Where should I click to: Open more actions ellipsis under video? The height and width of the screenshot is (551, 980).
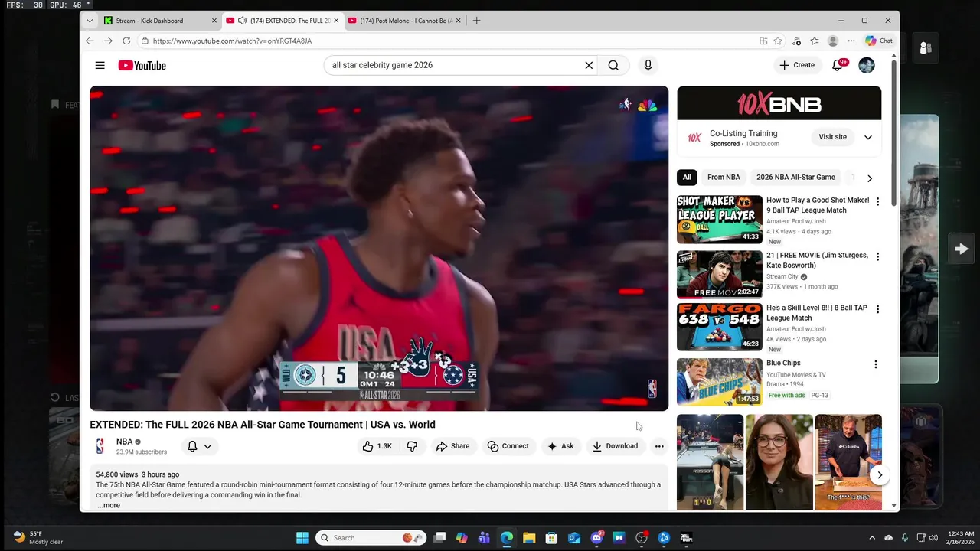click(659, 446)
